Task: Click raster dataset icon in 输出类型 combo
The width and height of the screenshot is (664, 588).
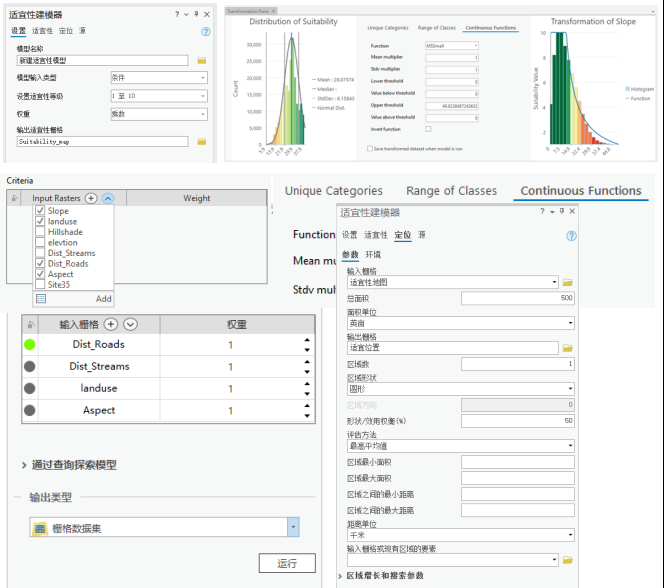Action: 40,528
